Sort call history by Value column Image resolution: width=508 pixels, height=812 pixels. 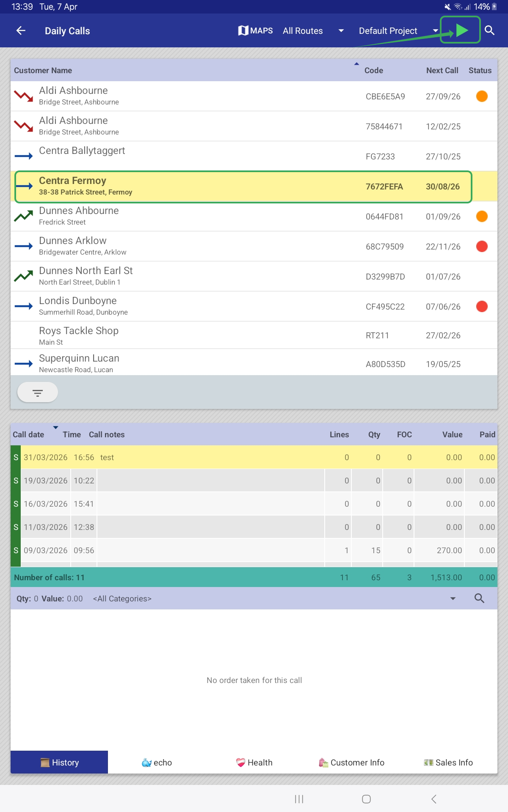click(452, 434)
